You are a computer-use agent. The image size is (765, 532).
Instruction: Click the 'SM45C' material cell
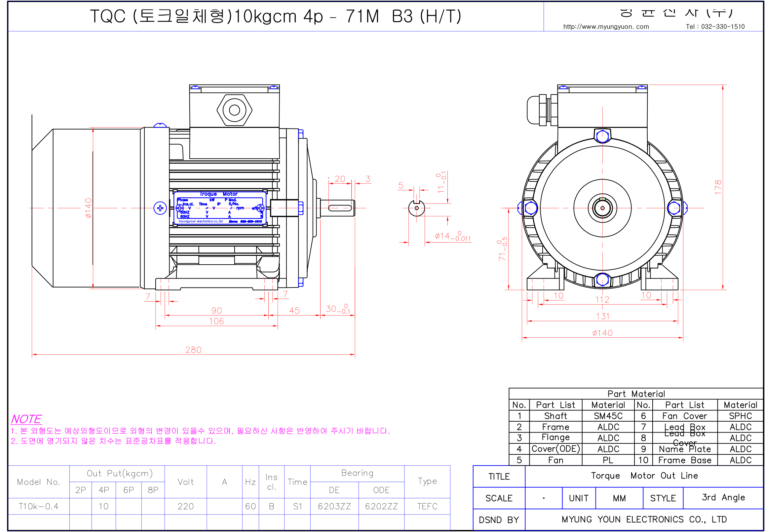608,416
